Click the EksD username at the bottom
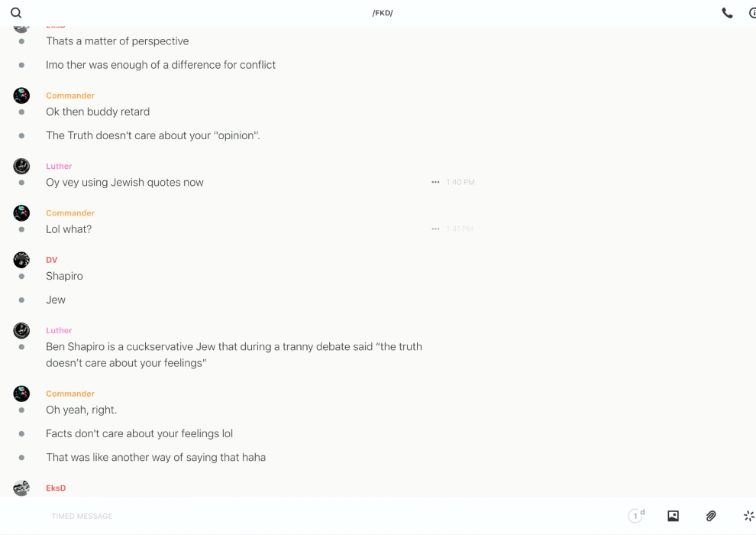 click(56, 488)
